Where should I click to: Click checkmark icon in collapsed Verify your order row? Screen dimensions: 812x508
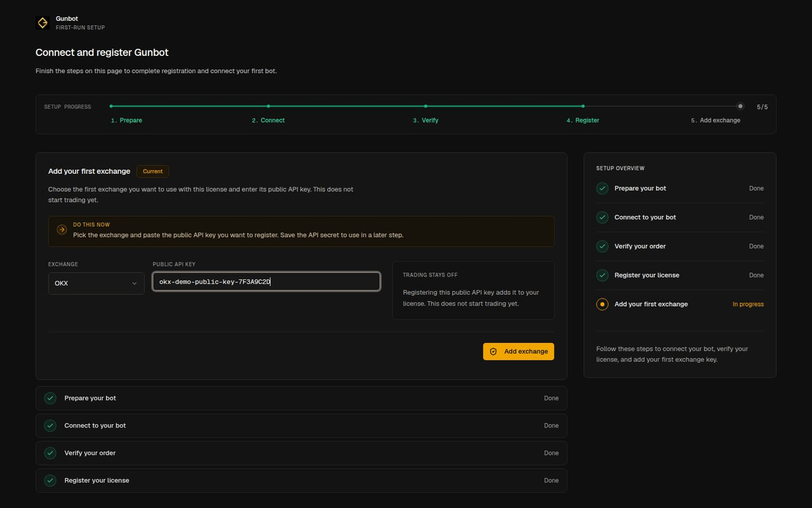[x=50, y=453]
